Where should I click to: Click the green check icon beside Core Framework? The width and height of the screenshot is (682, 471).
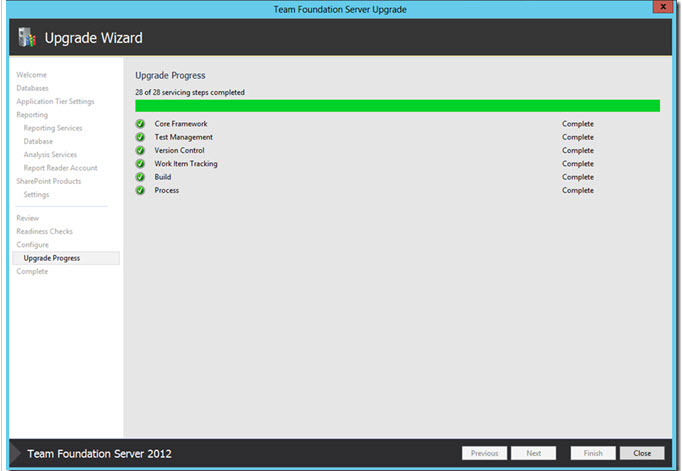140,124
